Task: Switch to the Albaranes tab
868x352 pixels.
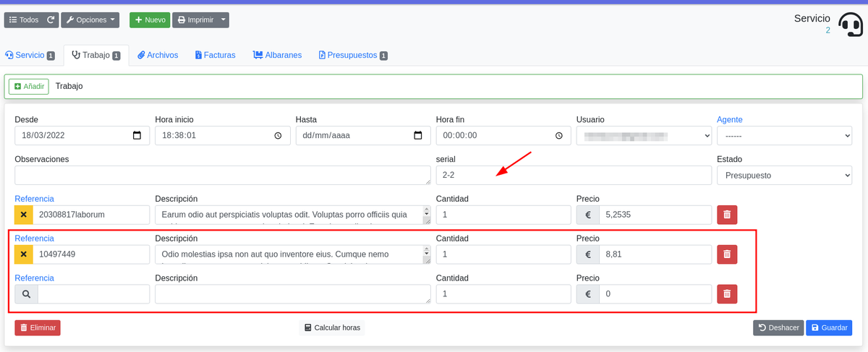Action: [277, 55]
